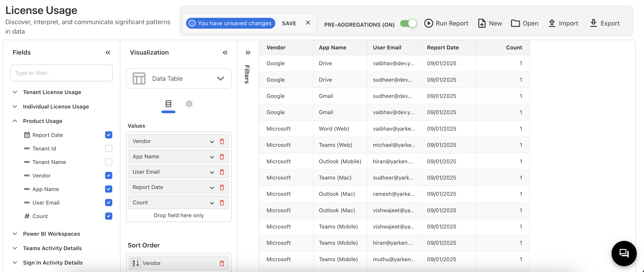Image resolution: width=644 pixels, height=272 pixels.
Task: Import a report
Action: pyautogui.click(x=563, y=23)
